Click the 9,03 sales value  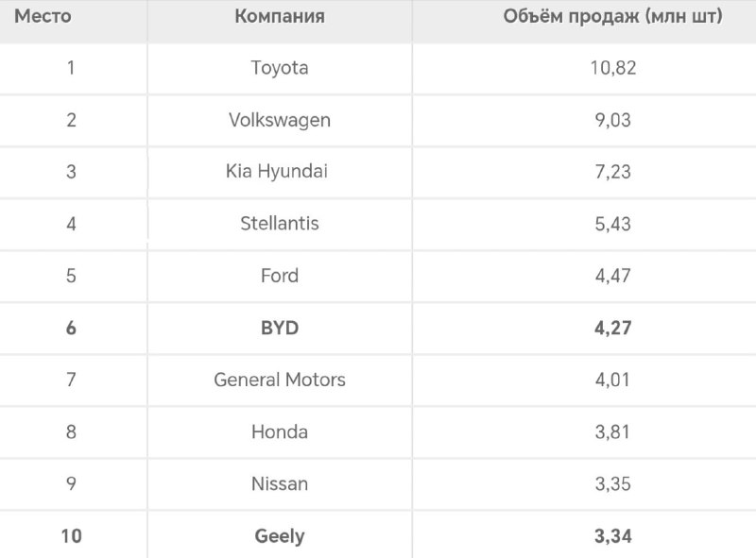point(612,120)
